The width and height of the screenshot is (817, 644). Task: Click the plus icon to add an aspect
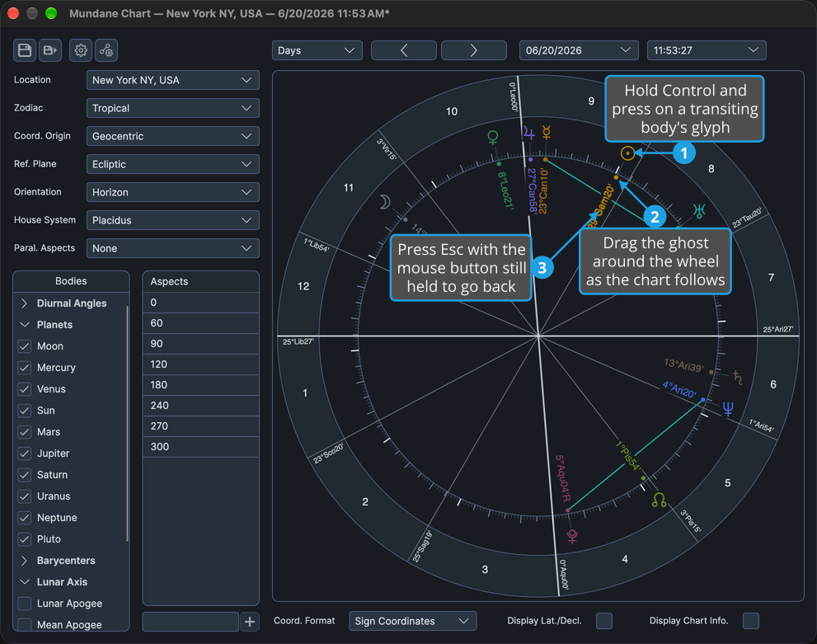[x=250, y=622]
